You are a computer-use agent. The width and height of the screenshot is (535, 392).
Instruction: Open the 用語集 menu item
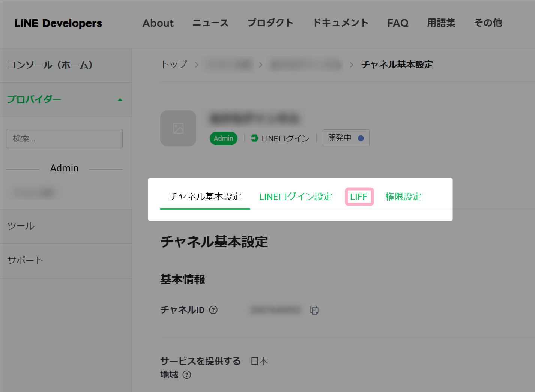click(x=441, y=23)
